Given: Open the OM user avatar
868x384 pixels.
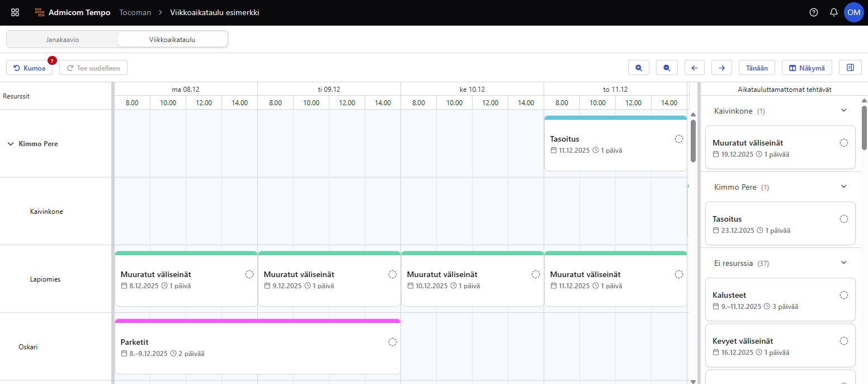Looking at the screenshot, I should coord(853,12).
